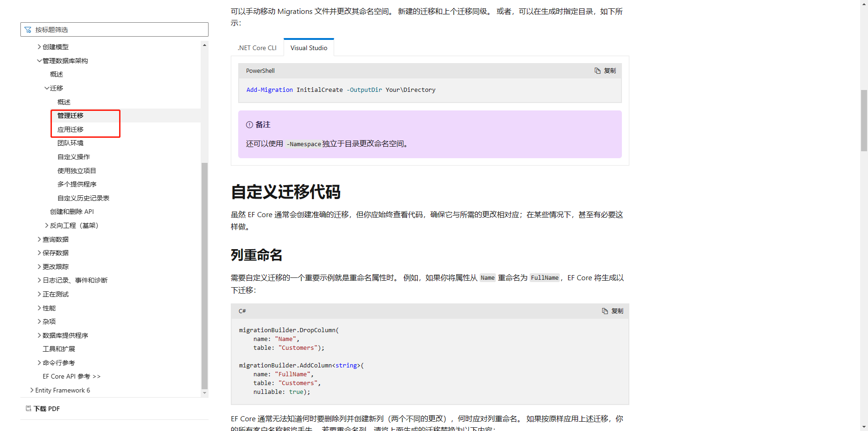868x431 pixels.
Task: Expand the 正在测试 node
Action: point(39,294)
